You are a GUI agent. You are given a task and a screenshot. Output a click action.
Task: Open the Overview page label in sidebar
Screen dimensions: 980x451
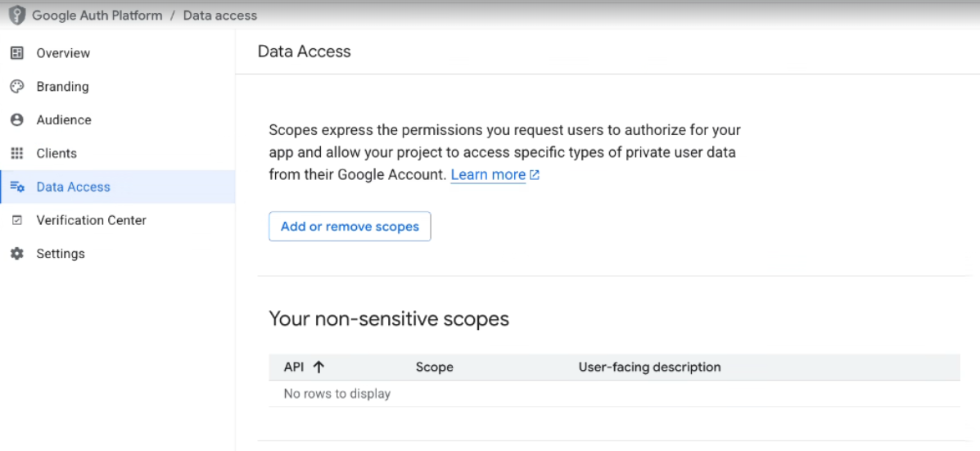[63, 53]
